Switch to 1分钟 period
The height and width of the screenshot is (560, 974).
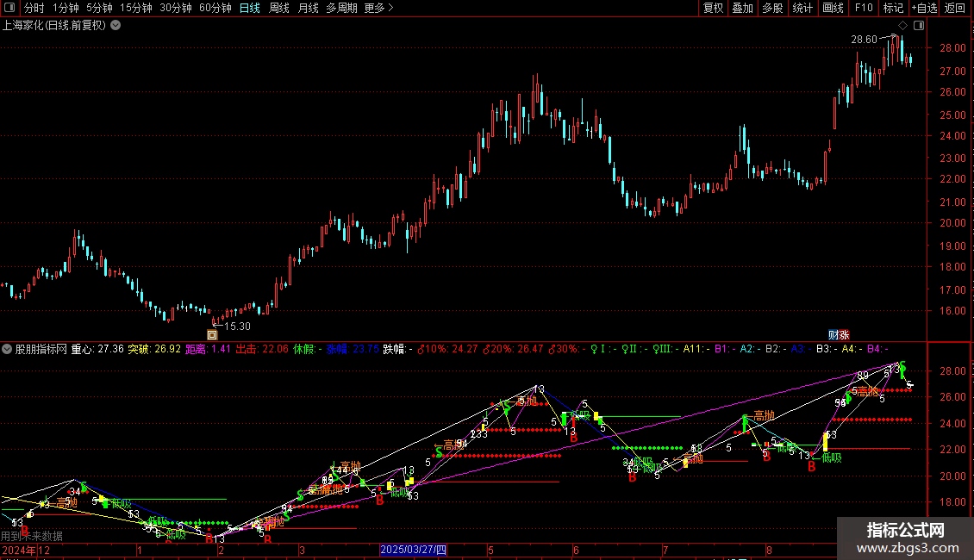tap(66, 8)
